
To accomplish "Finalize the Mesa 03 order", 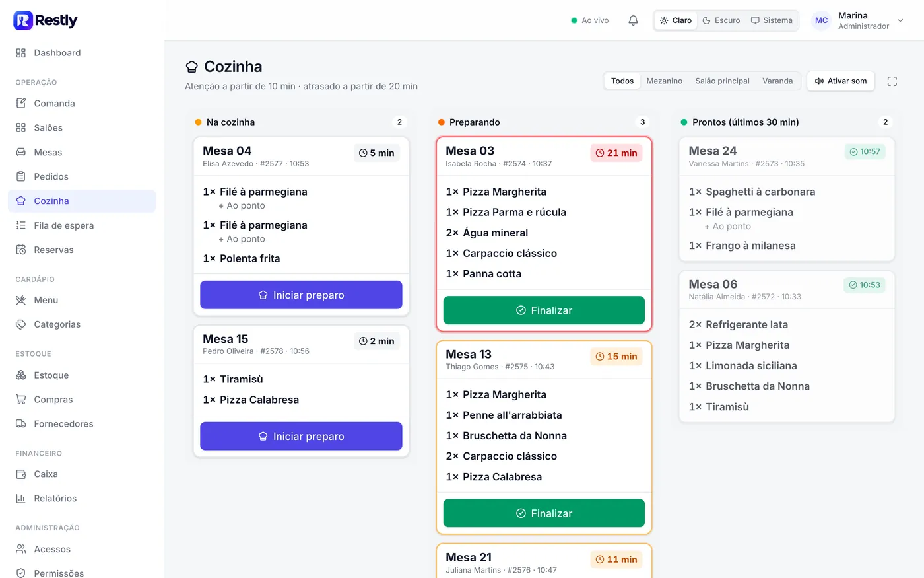I will [544, 310].
